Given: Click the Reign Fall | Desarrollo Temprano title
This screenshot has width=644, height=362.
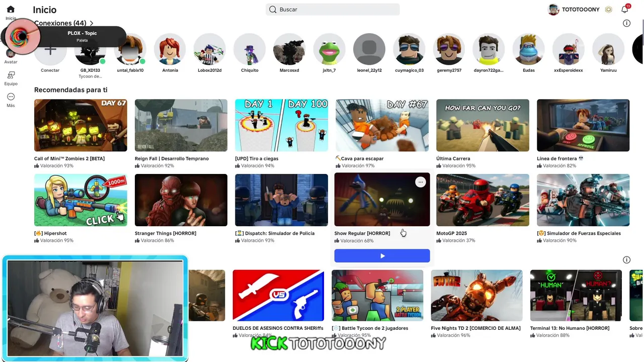Looking at the screenshot, I should click(x=172, y=158).
